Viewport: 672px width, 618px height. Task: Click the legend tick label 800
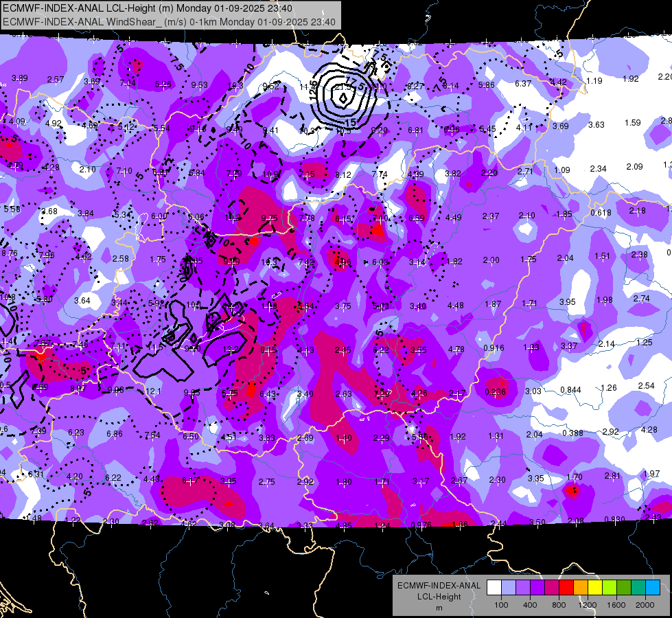(559, 605)
